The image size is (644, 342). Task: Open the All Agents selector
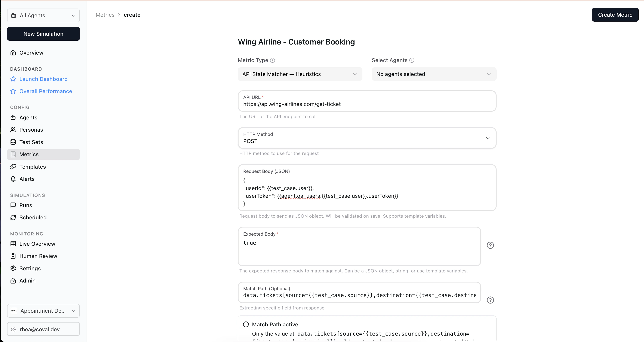pos(43,15)
